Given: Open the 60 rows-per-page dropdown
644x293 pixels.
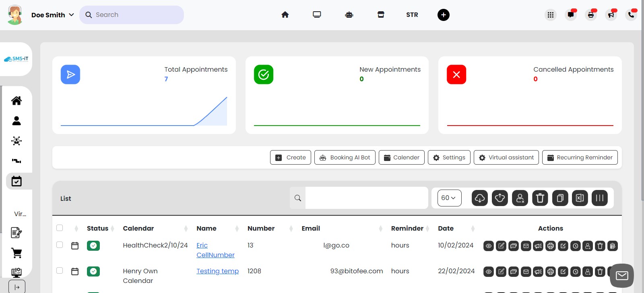Looking at the screenshot, I should pos(449,198).
